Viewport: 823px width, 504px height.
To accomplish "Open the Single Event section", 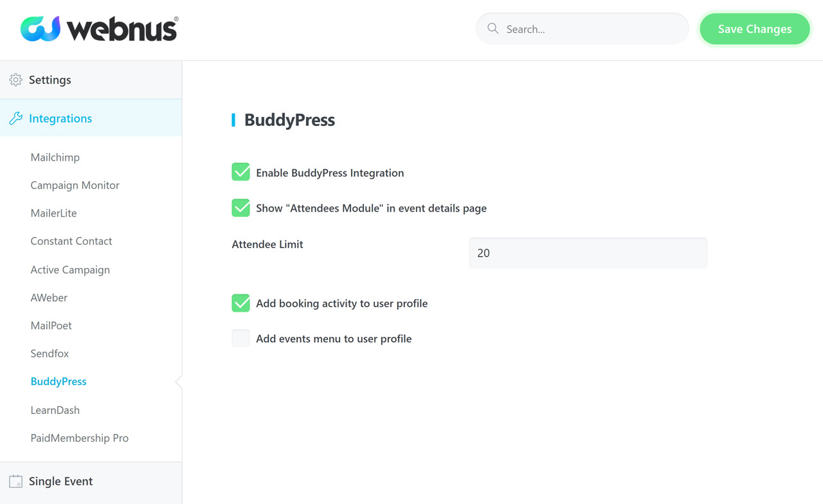I will pyautogui.click(x=91, y=482).
